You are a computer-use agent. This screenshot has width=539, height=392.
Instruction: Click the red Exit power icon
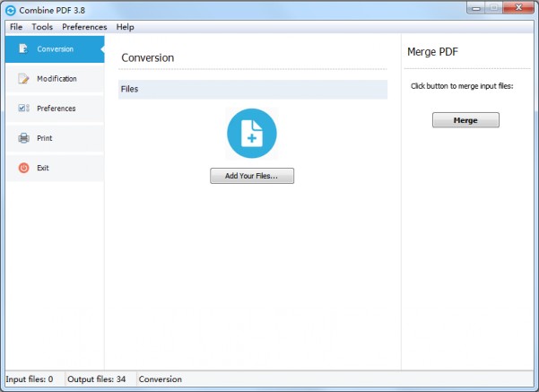click(x=23, y=168)
